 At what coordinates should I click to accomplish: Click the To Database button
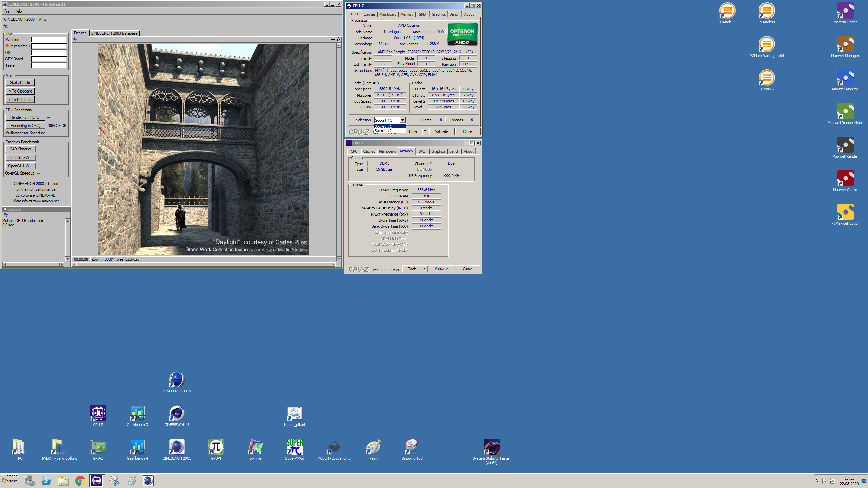click(20, 100)
